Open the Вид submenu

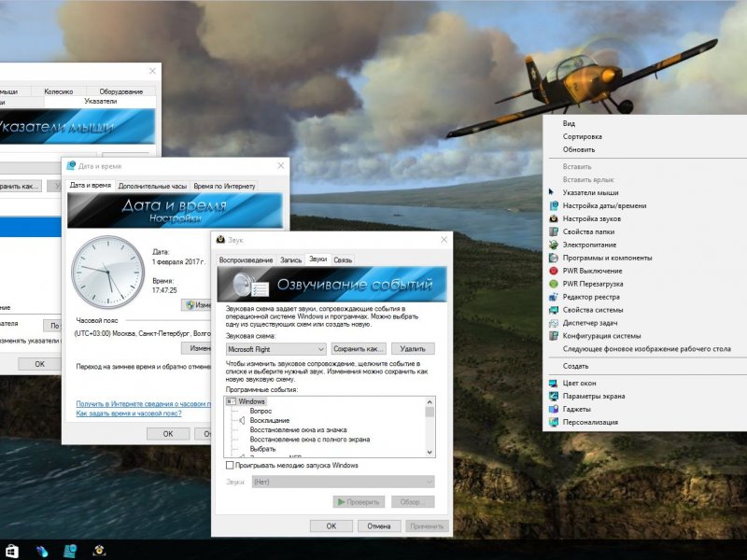(x=569, y=123)
